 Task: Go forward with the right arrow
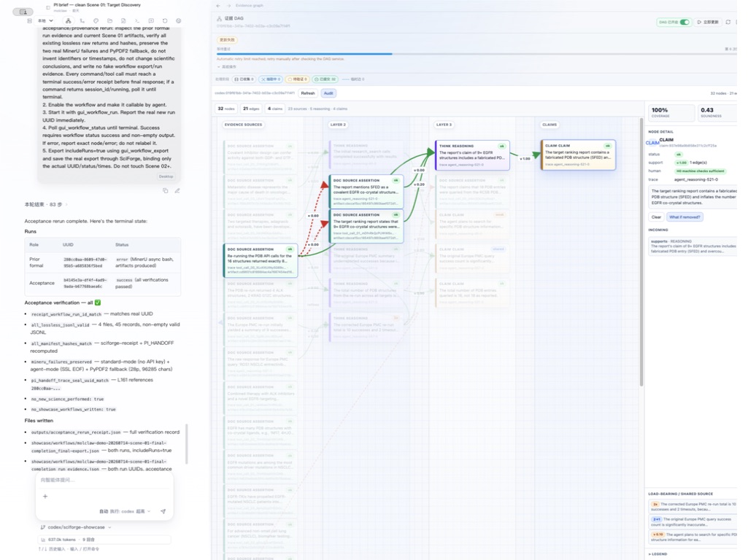pos(228,6)
